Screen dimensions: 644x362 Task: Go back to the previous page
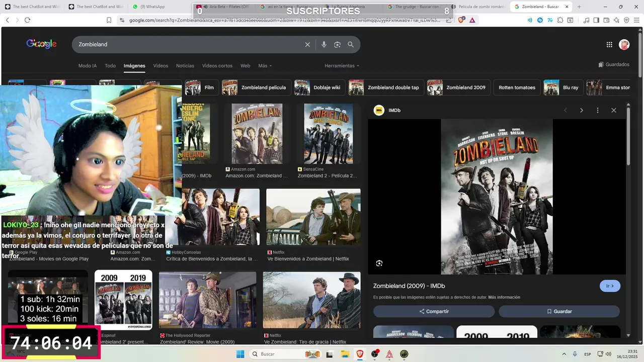[x=7, y=20]
